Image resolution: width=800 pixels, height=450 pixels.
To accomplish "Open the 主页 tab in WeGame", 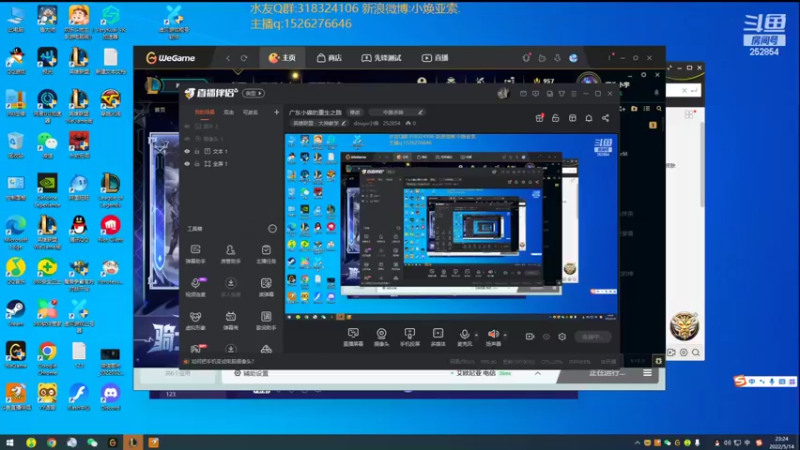I will tap(282, 58).
